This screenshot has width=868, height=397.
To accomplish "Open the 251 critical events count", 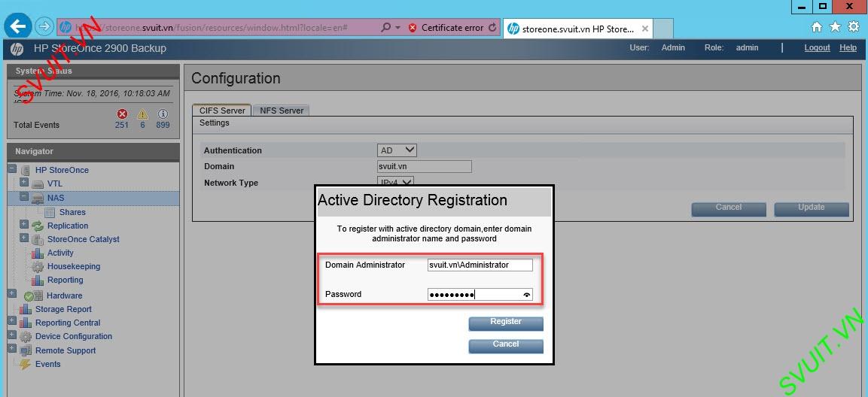I will pyautogui.click(x=122, y=125).
